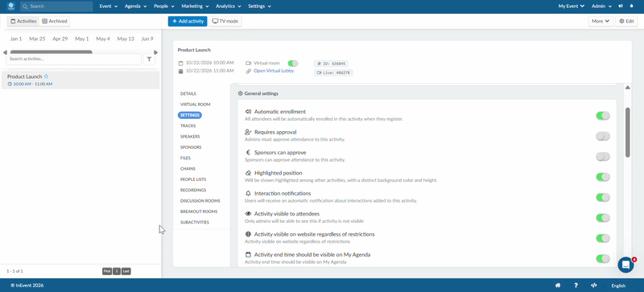Viewport: 644px width, 292px height.
Task: Click the settings panel vertical scrollbar thumb
Action: coord(628,132)
